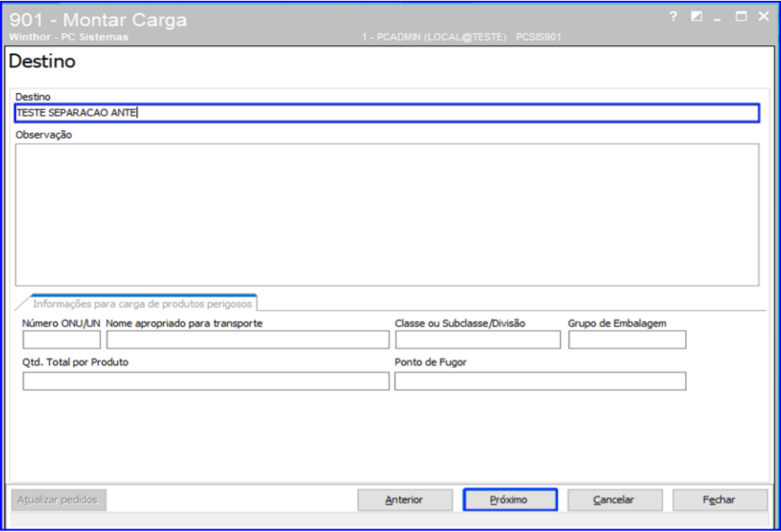Go back with the Anterior button
The width and height of the screenshot is (781, 532).
tap(405, 500)
